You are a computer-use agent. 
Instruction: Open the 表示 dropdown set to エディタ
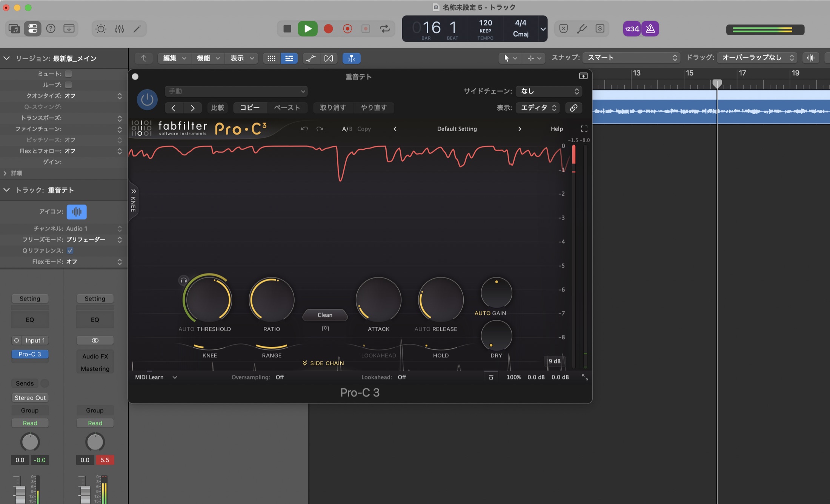coord(538,108)
